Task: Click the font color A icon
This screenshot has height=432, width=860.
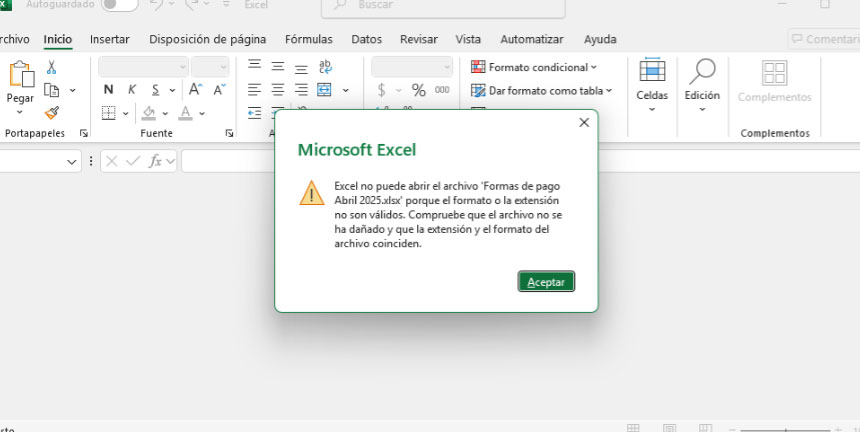Action: click(186, 113)
